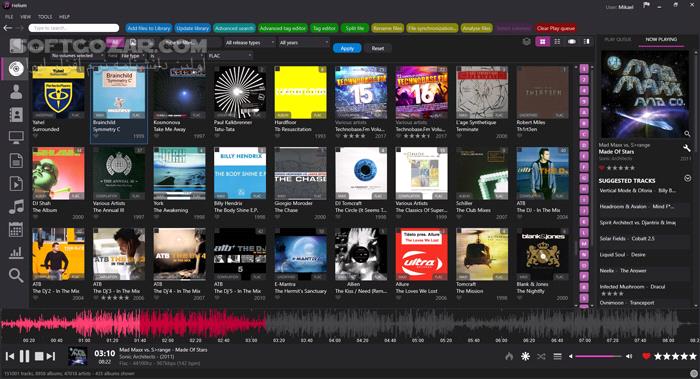
Task: Open the wrench settings for now playing
Action: tap(687, 148)
